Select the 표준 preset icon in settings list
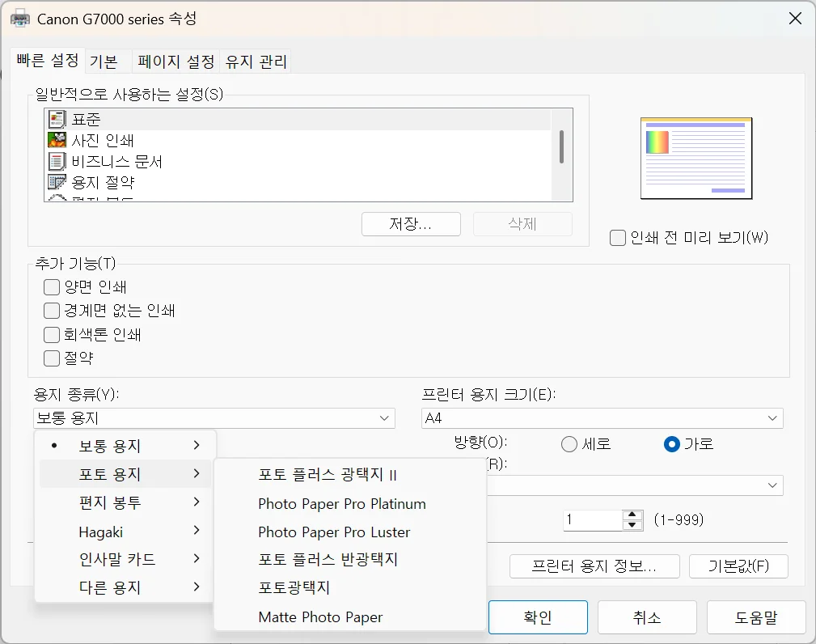Screen dimensions: 816x644 pyautogui.click(x=56, y=119)
